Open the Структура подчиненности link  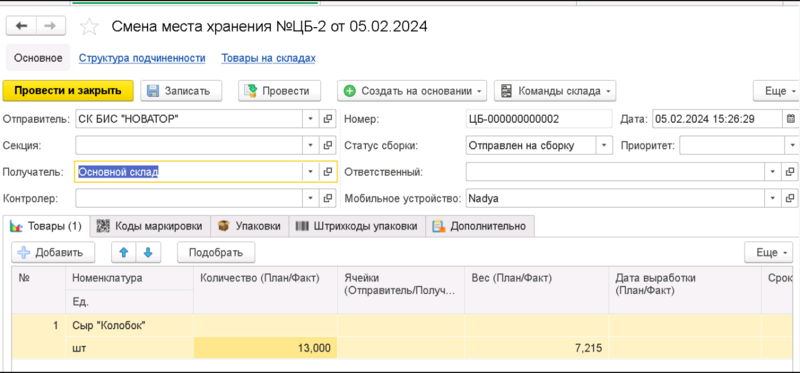(142, 58)
